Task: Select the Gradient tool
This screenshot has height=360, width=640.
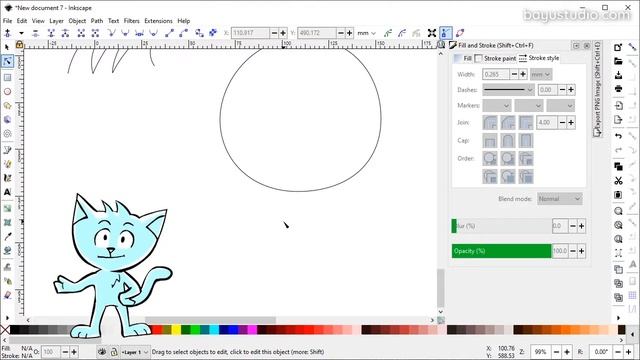Action: tap(7, 208)
